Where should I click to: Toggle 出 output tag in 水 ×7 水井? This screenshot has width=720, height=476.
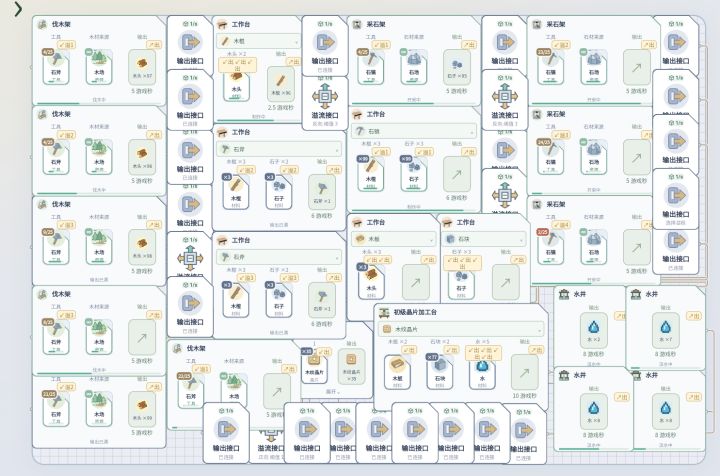click(x=693, y=316)
